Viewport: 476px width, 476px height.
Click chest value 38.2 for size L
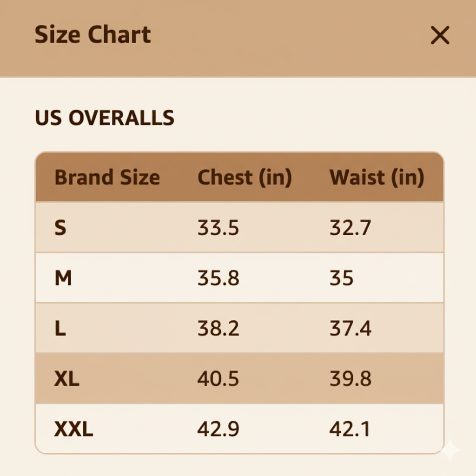coord(218,329)
